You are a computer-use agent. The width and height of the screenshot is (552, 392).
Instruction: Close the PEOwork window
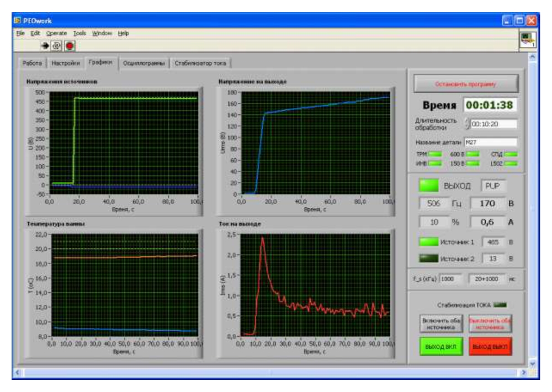pyautogui.click(x=532, y=20)
